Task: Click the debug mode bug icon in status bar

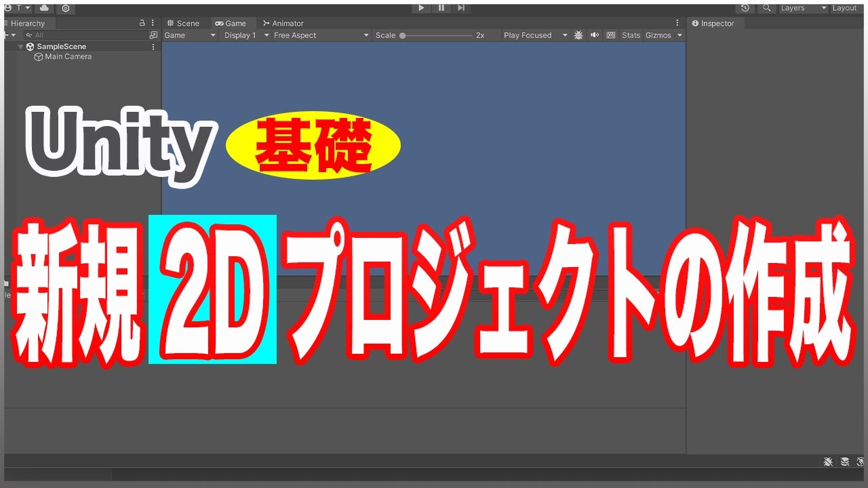Action: [x=828, y=462]
